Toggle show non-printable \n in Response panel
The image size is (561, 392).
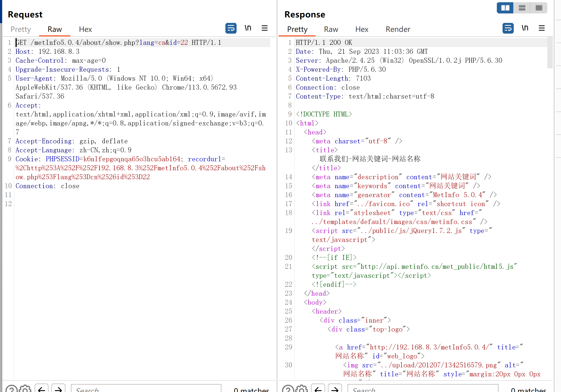coord(525,28)
